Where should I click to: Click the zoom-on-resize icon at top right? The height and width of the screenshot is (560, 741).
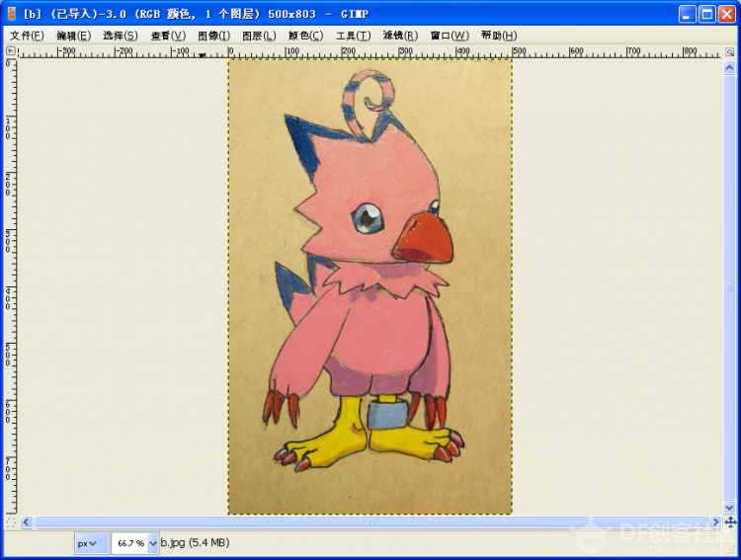[x=730, y=51]
